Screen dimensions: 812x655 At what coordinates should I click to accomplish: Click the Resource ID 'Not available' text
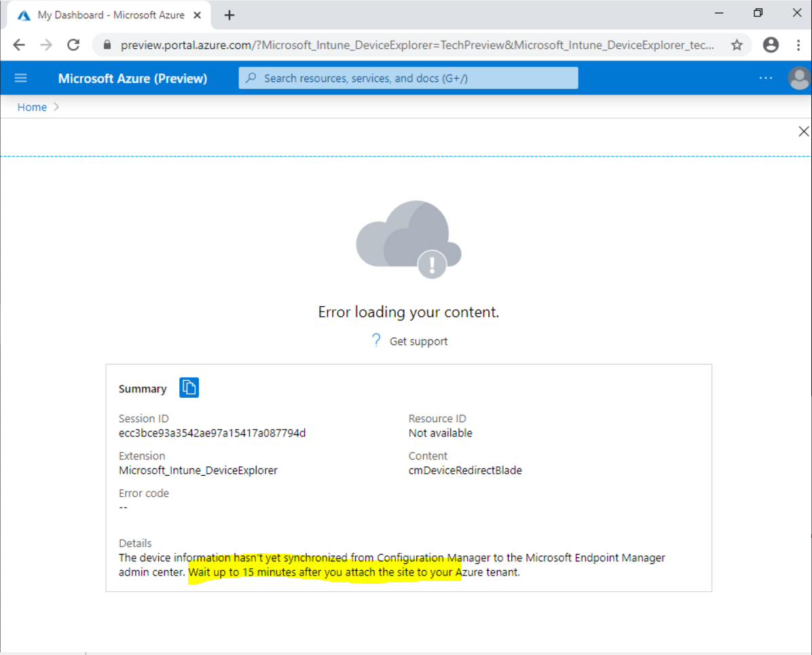[440, 433]
